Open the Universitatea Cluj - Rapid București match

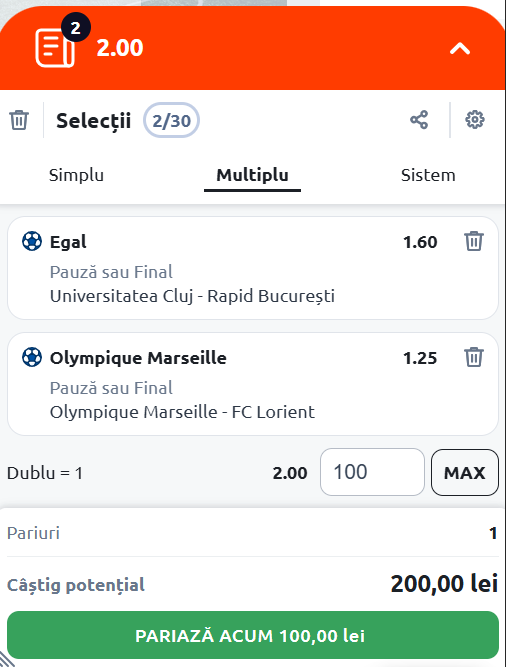pyautogui.click(x=192, y=296)
